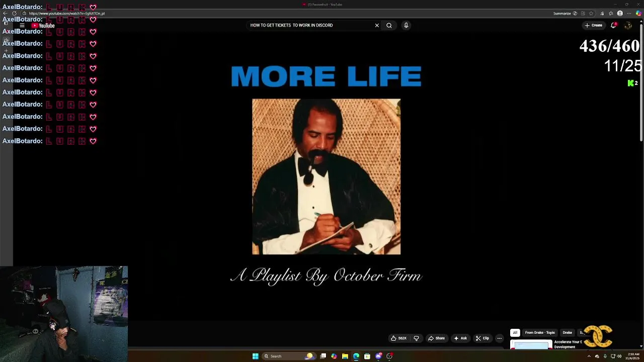Click the More Life album art video
The image size is (644, 362).
coord(326,176)
